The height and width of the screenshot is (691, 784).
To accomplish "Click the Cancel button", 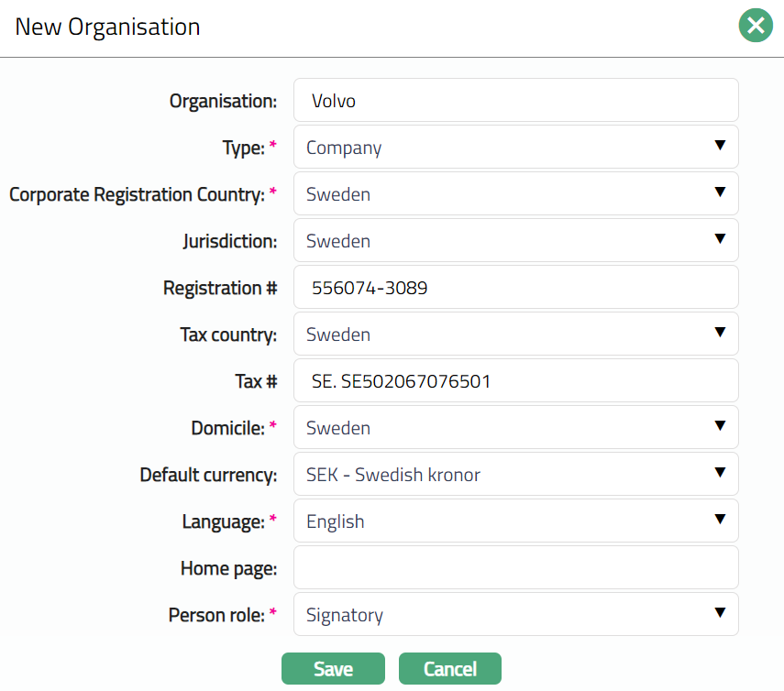I will click(x=449, y=669).
